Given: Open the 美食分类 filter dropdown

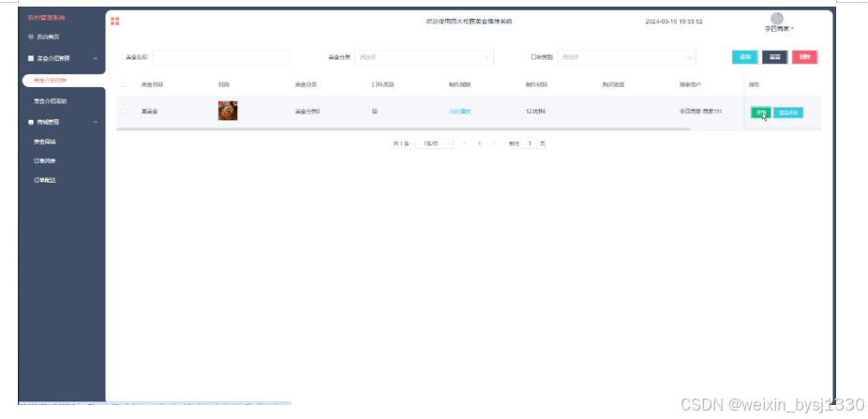Looking at the screenshot, I should 424,57.
